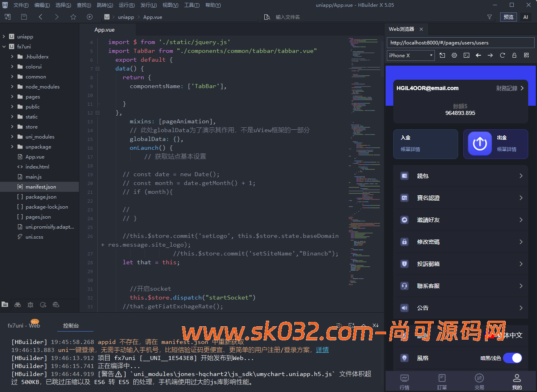
Task: Open the 聯系客服 customer service row
Action: pyautogui.click(x=461, y=286)
